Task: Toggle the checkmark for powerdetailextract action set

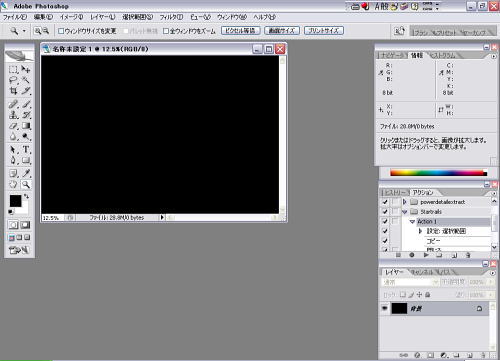Action: [x=385, y=202]
